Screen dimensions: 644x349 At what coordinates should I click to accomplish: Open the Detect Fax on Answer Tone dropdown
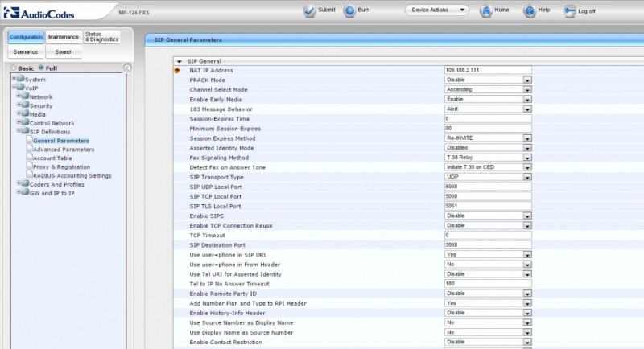pyautogui.click(x=488, y=167)
